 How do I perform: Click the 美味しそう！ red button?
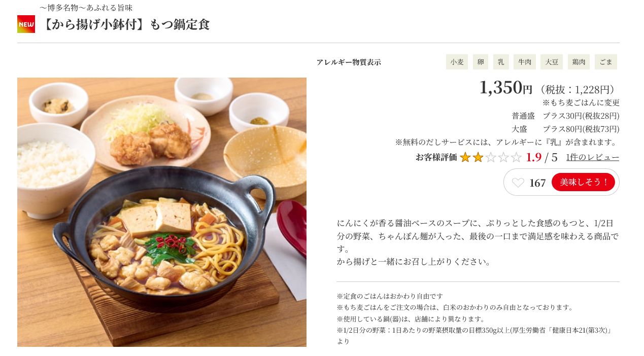[583, 182]
